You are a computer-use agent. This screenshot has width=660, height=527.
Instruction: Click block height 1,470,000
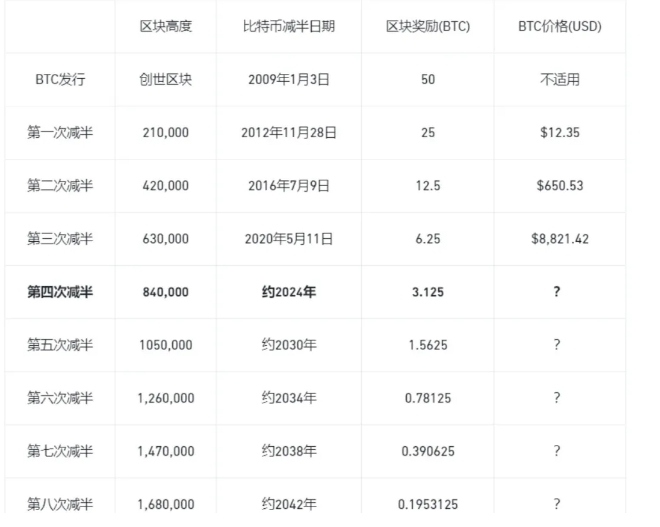[166, 451]
